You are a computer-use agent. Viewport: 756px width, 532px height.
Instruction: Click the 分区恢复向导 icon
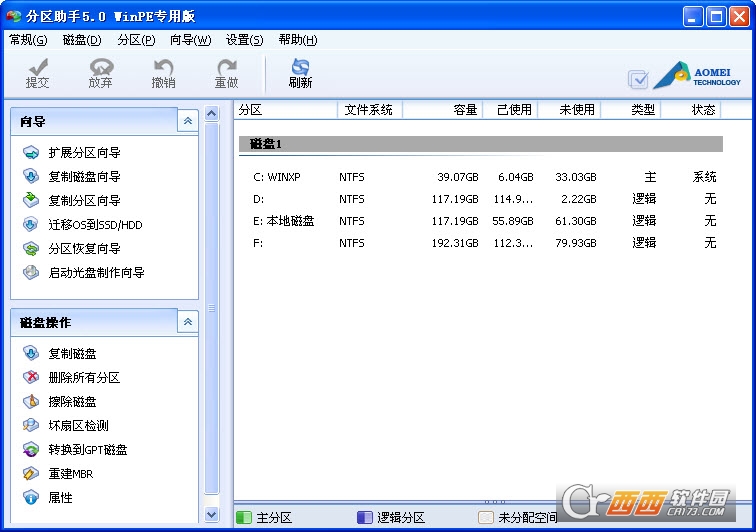[x=31, y=248]
